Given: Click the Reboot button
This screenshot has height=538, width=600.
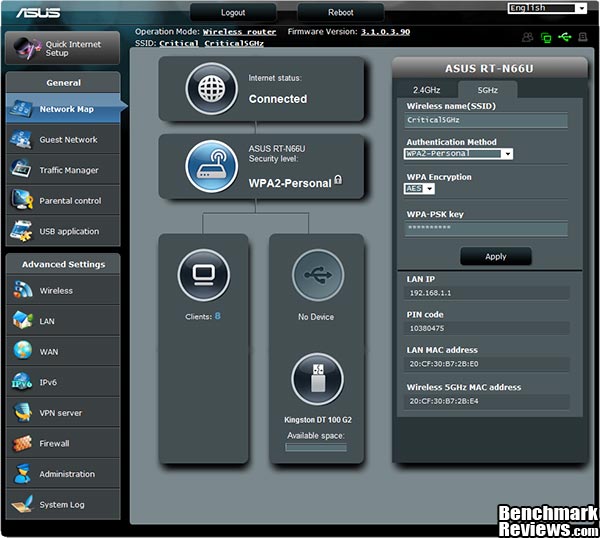Looking at the screenshot, I should (341, 13).
